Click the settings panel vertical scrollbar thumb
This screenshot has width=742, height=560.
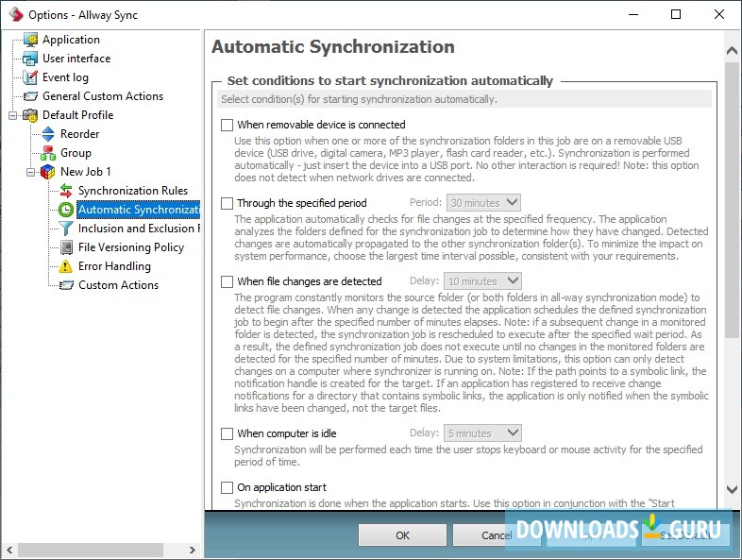pos(732,199)
